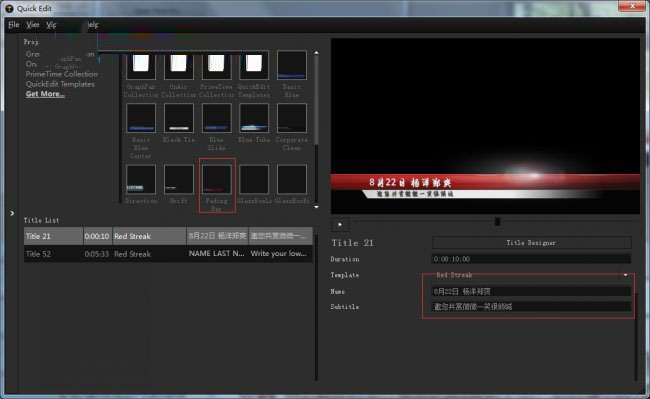Play the title preview

[x=340, y=224]
